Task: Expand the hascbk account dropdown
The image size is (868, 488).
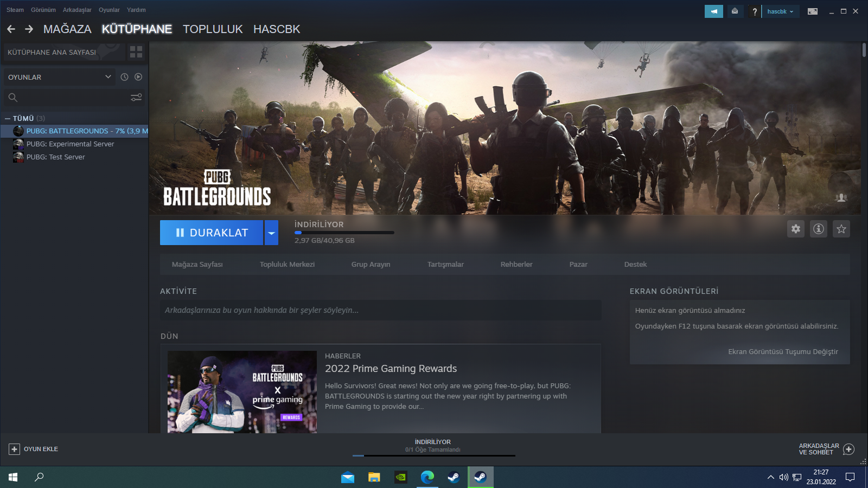Action: pyautogui.click(x=781, y=11)
